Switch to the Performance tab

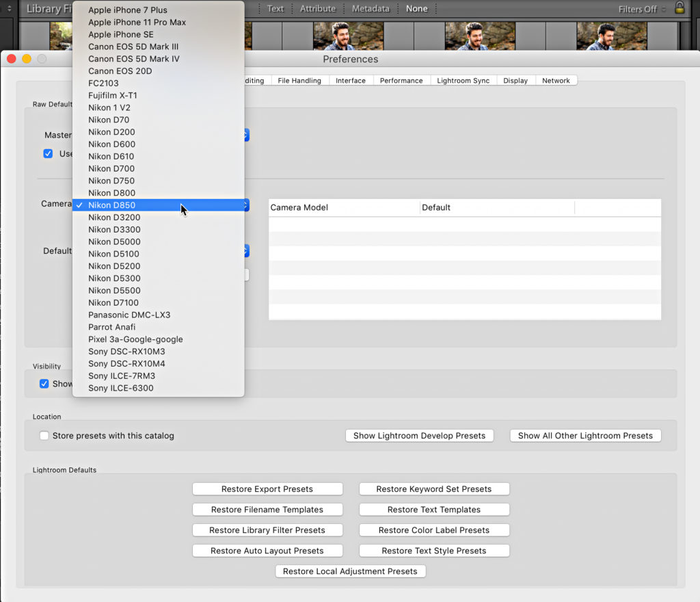pos(401,81)
